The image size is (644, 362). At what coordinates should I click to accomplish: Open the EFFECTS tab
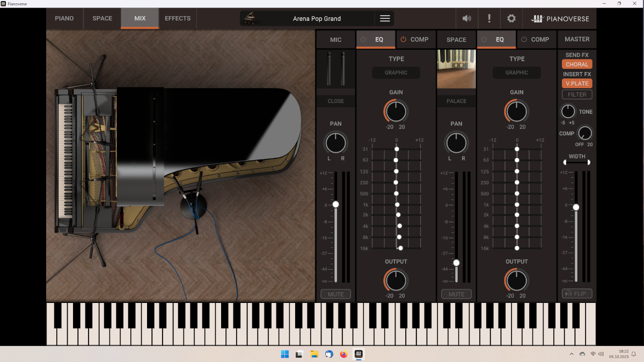178,18
